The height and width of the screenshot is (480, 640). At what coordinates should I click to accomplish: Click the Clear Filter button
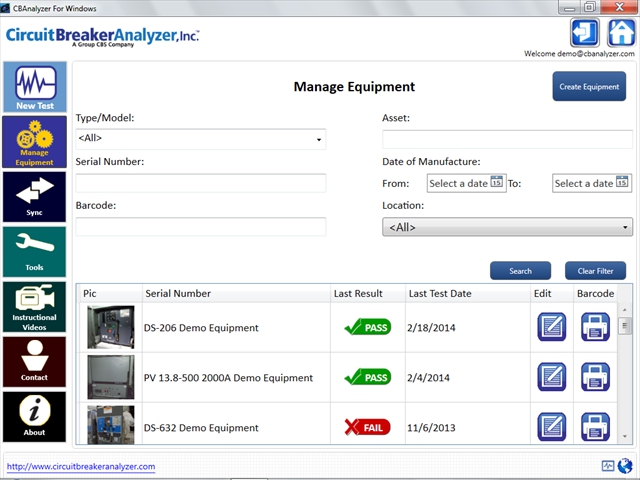click(595, 271)
